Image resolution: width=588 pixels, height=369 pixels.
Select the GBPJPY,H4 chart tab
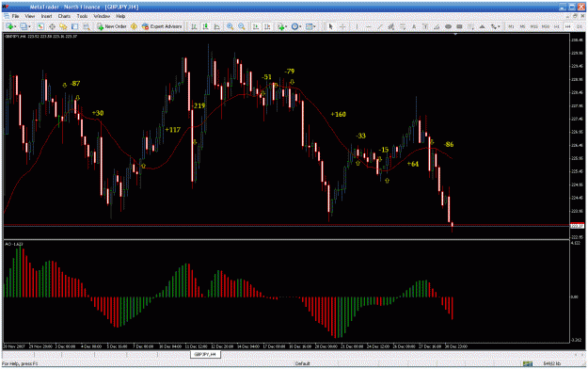pyautogui.click(x=205, y=354)
